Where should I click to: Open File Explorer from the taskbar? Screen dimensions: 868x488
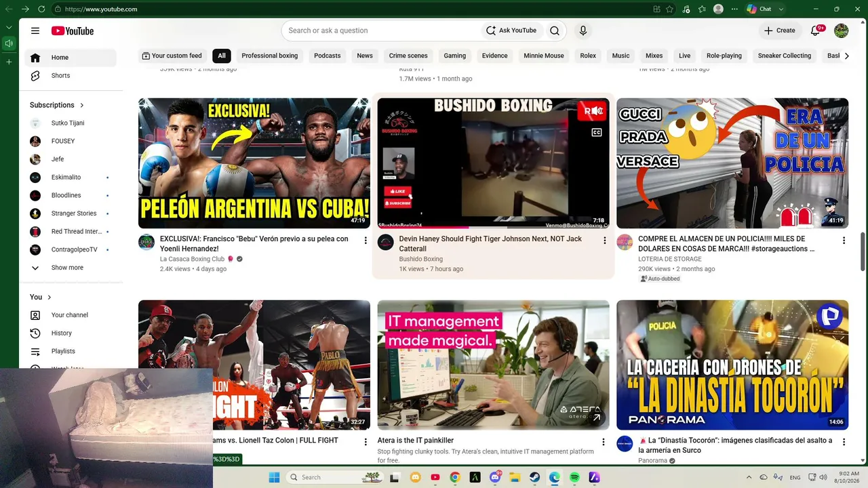click(x=515, y=477)
